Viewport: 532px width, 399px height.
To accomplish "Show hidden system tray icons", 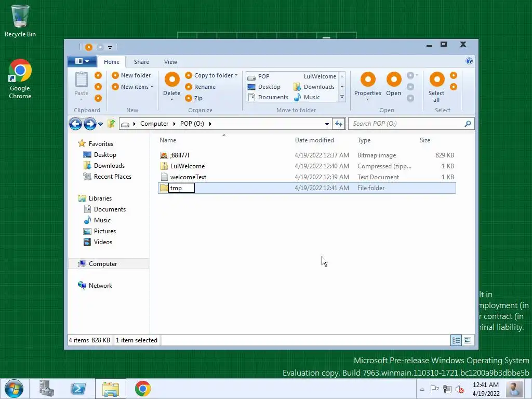I will click(422, 389).
